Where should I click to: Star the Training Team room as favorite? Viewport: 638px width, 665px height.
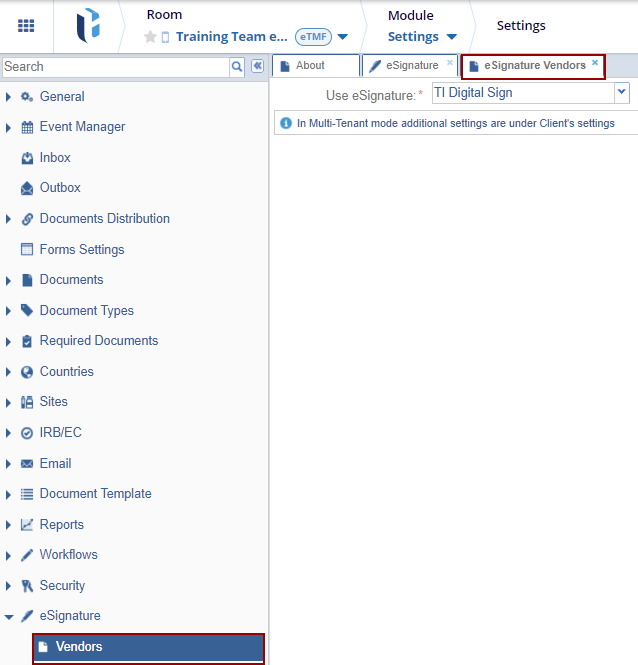tap(150, 37)
